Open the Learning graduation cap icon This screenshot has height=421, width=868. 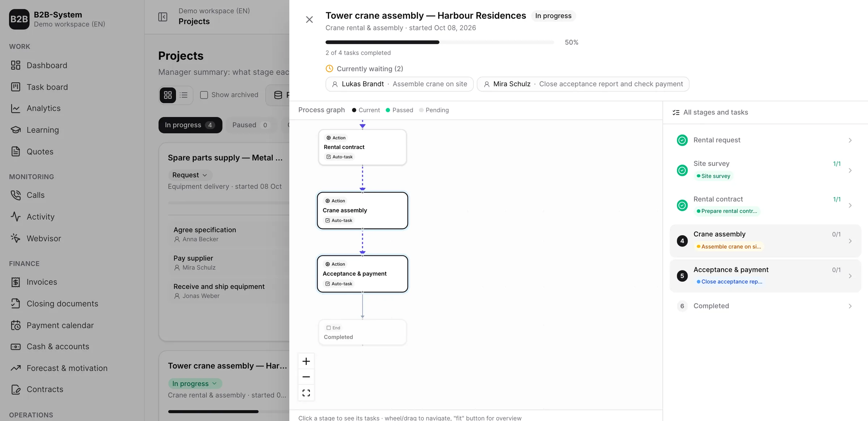[x=16, y=130]
